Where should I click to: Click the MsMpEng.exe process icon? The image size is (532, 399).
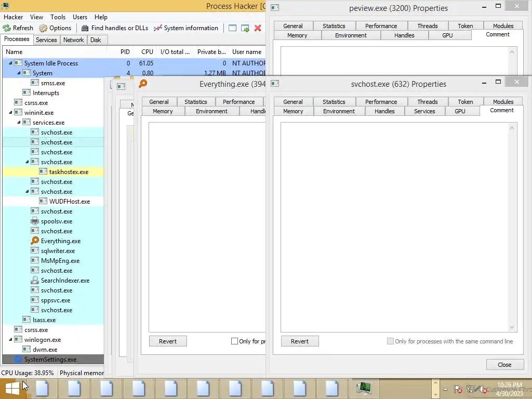(x=35, y=261)
